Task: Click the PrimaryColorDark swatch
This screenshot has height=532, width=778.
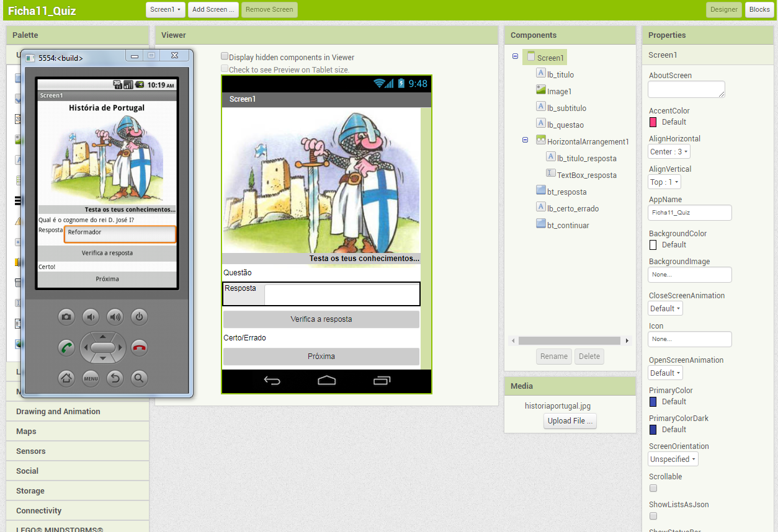Action: pos(653,429)
